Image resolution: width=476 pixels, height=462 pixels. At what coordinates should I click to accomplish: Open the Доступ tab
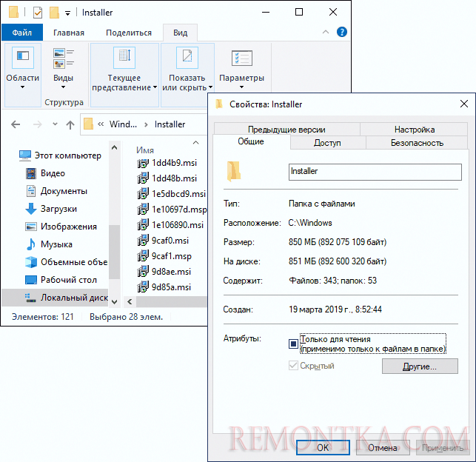pos(327,143)
